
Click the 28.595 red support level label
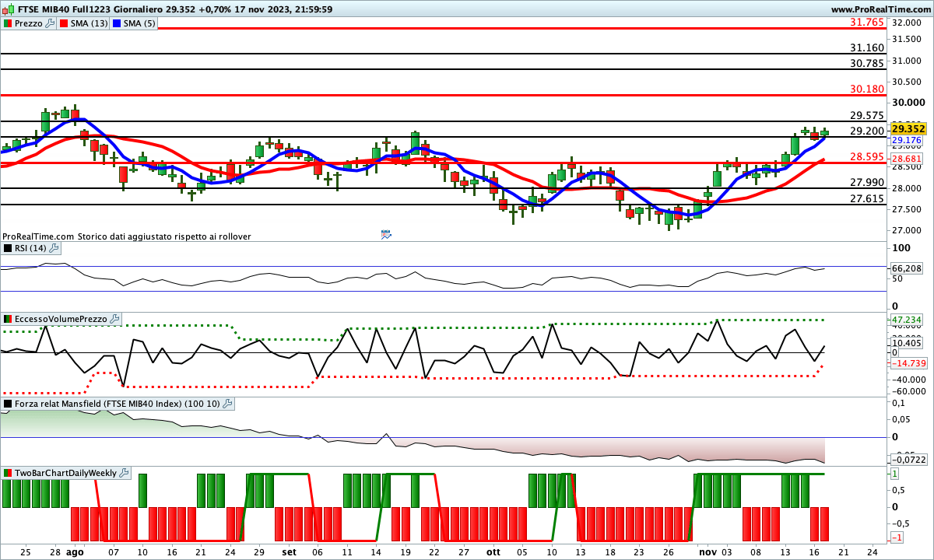867,156
